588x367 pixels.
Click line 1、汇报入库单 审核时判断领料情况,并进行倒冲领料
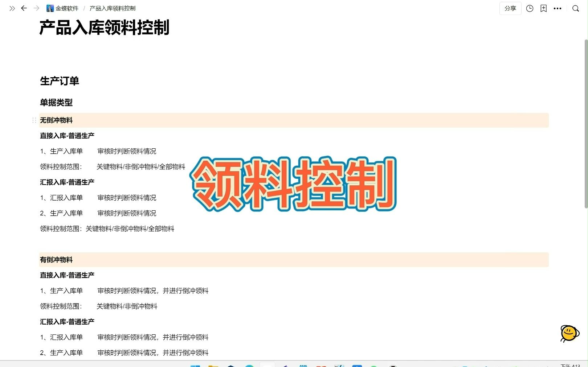tap(124, 337)
